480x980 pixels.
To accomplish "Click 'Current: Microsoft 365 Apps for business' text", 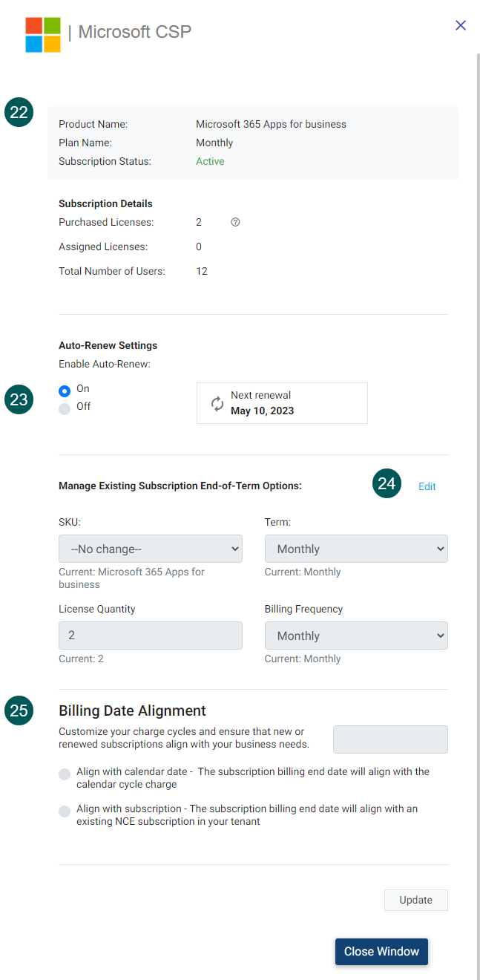I will (131, 578).
